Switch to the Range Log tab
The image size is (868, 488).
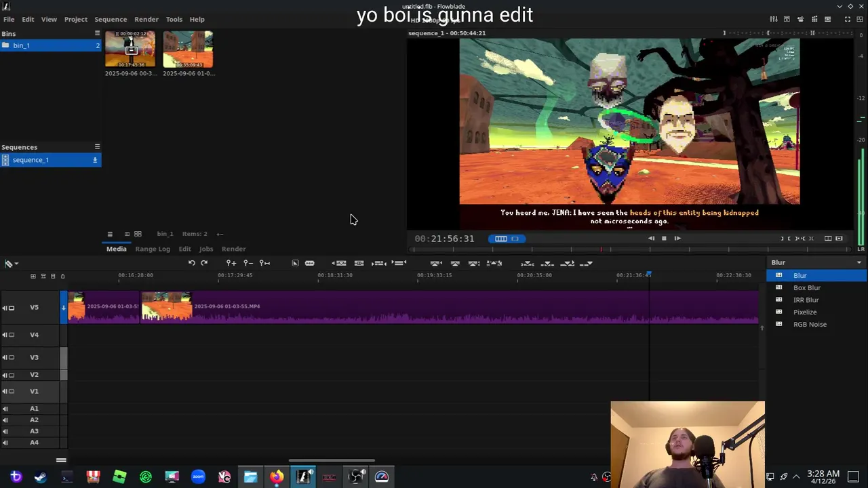pyautogui.click(x=153, y=249)
